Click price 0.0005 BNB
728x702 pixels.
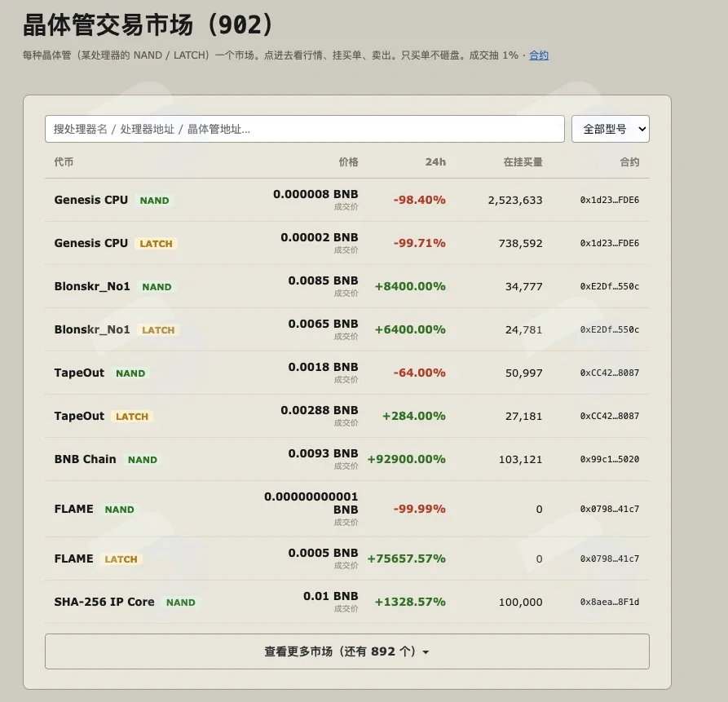pos(323,553)
